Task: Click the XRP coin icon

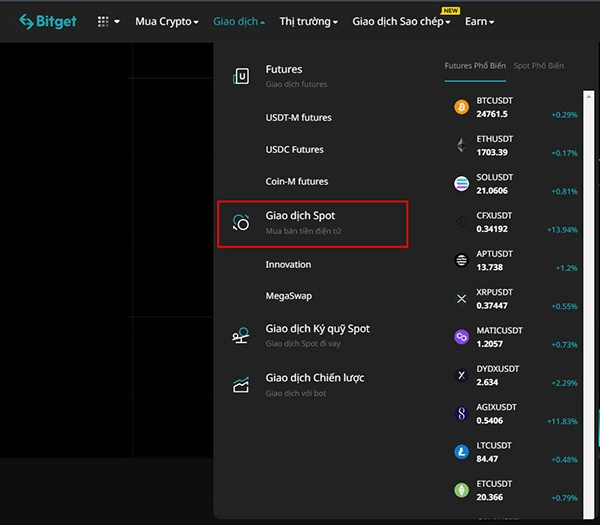Action: point(461,298)
